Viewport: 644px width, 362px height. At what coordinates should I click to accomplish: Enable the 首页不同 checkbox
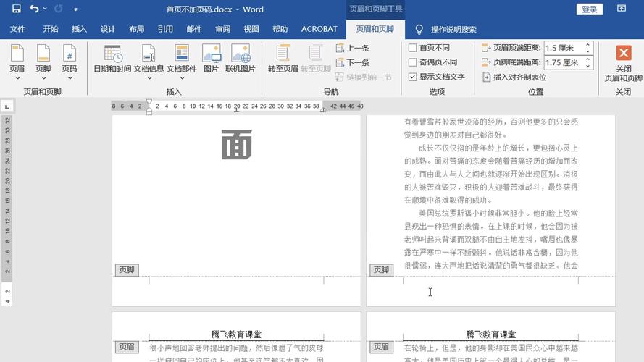(412, 48)
